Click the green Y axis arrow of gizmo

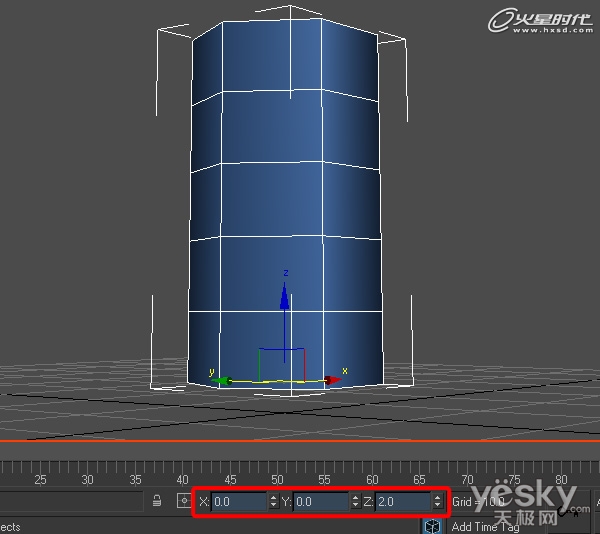coord(222,381)
